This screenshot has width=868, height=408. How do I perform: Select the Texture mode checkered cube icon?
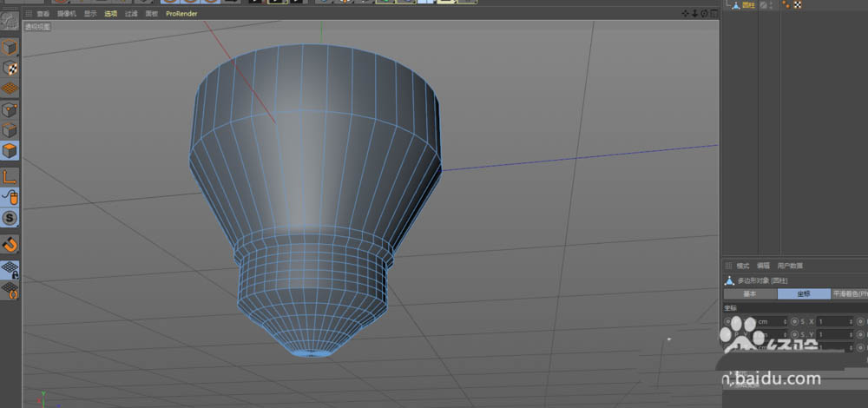(x=10, y=68)
